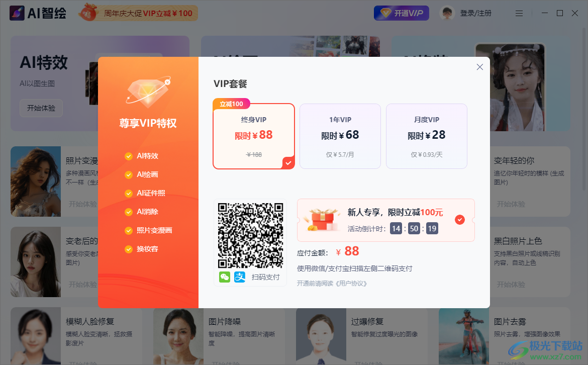Click the user avatar icon
Screen dimensions: 588x365
[x=447, y=13]
